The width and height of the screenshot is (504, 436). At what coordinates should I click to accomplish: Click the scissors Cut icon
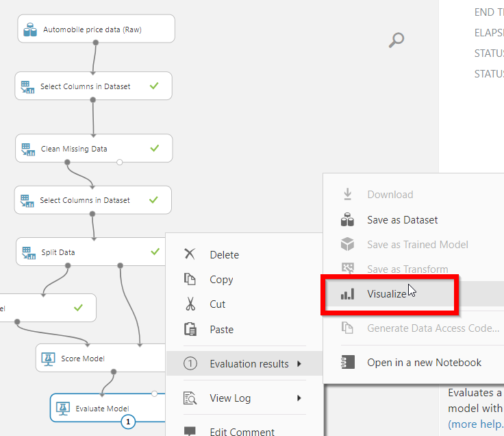click(x=190, y=304)
